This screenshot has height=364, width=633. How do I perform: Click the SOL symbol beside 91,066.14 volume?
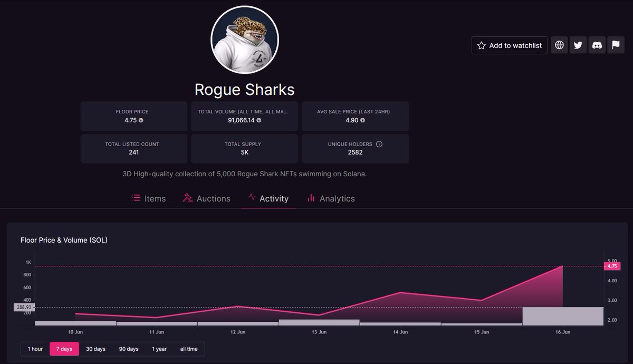click(x=258, y=120)
